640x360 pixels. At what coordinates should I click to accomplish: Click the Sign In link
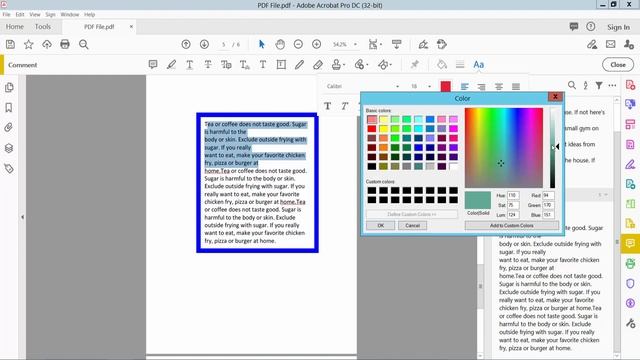click(x=618, y=27)
